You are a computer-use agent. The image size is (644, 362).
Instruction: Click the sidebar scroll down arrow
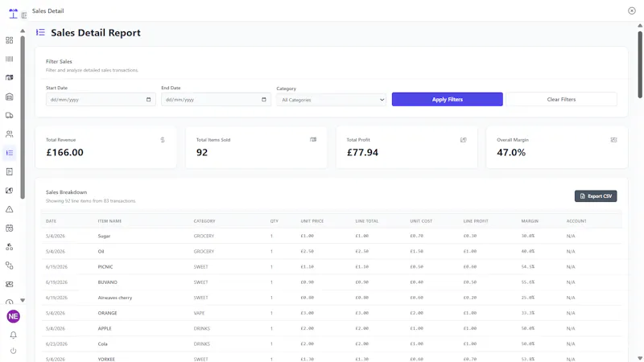23,300
